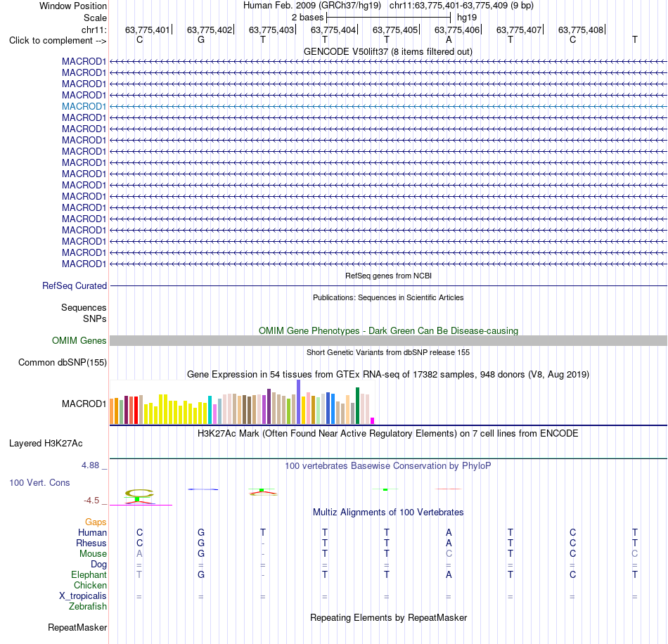Click base 'A' in the Human alignment row
Viewport: 668px width, 644px height.
(x=449, y=532)
